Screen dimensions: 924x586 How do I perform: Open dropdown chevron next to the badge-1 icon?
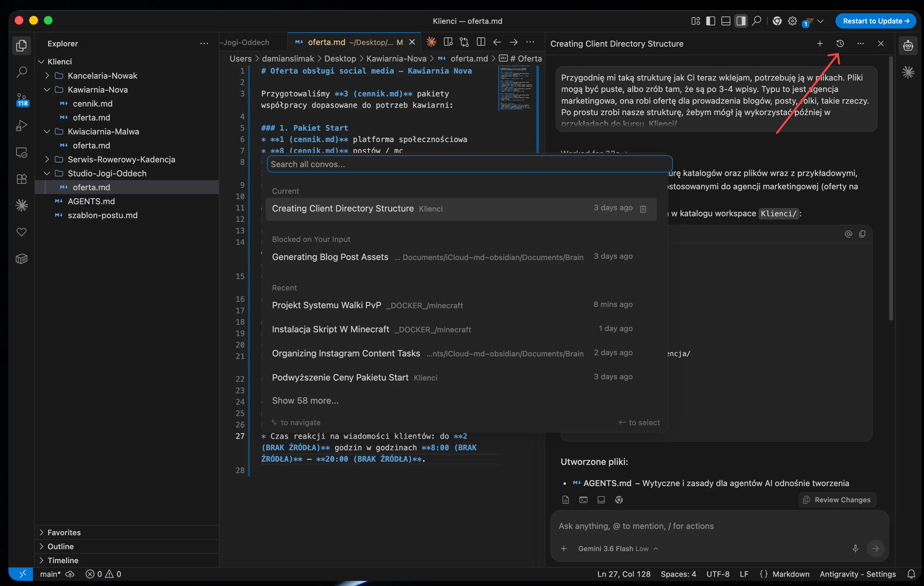pos(821,21)
